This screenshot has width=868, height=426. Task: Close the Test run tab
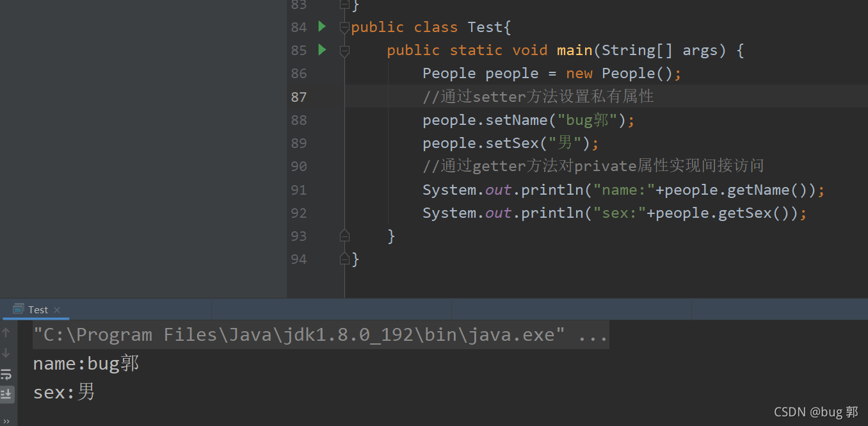tap(57, 310)
